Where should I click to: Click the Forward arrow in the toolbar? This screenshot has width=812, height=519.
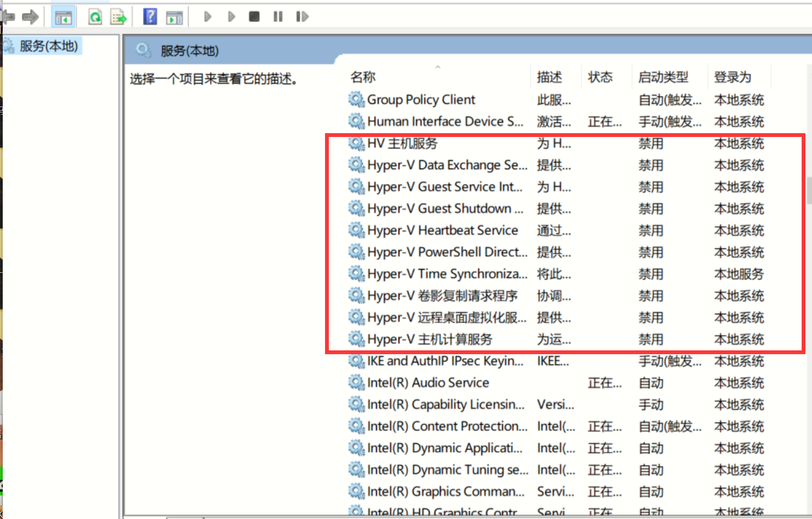[x=31, y=17]
